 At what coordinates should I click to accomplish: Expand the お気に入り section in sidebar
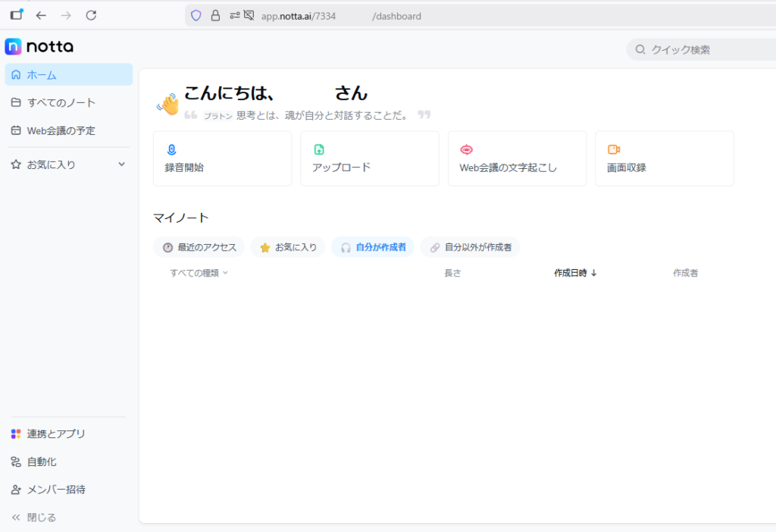point(121,164)
